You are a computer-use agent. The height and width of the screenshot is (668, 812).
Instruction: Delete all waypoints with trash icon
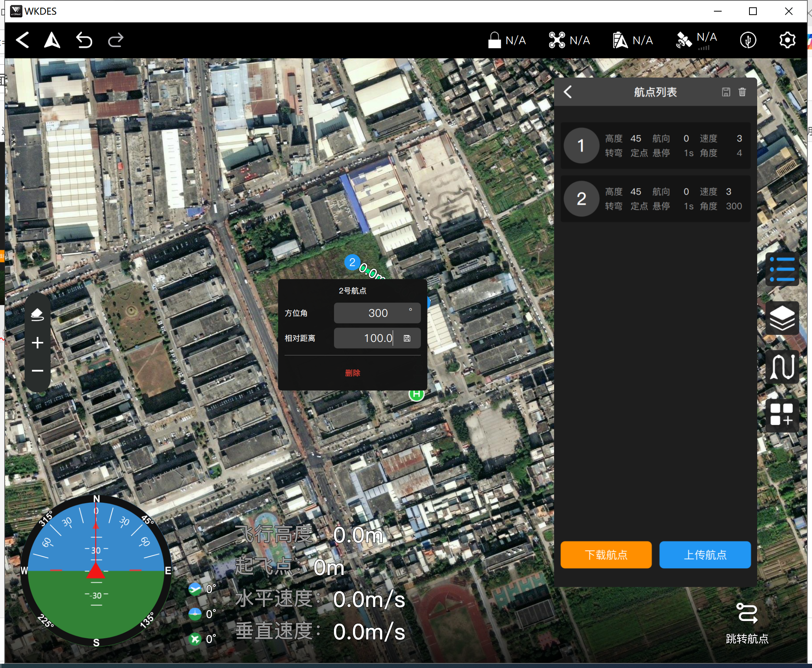[742, 92]
